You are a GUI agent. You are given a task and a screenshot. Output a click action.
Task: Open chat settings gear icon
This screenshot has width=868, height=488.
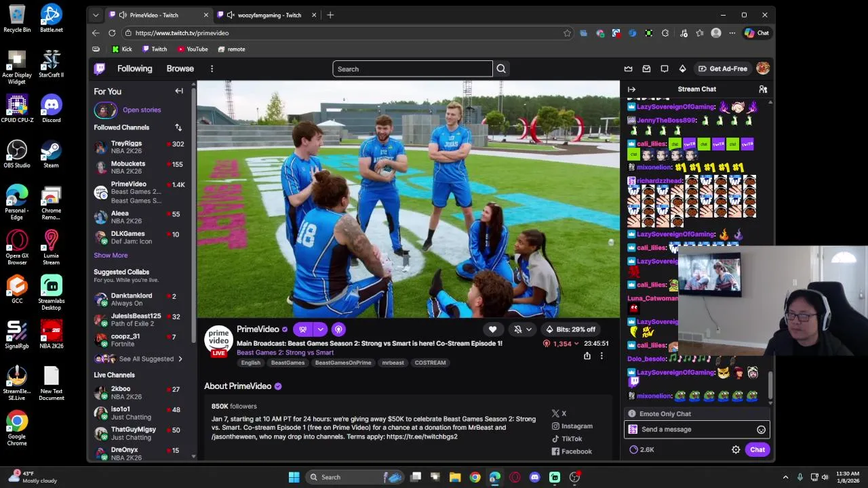(736, 449)
